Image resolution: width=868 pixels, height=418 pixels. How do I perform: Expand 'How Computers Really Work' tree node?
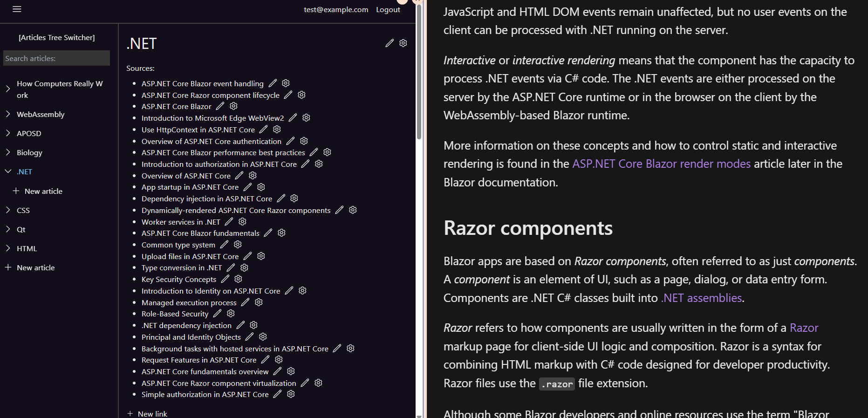(8, 89)
